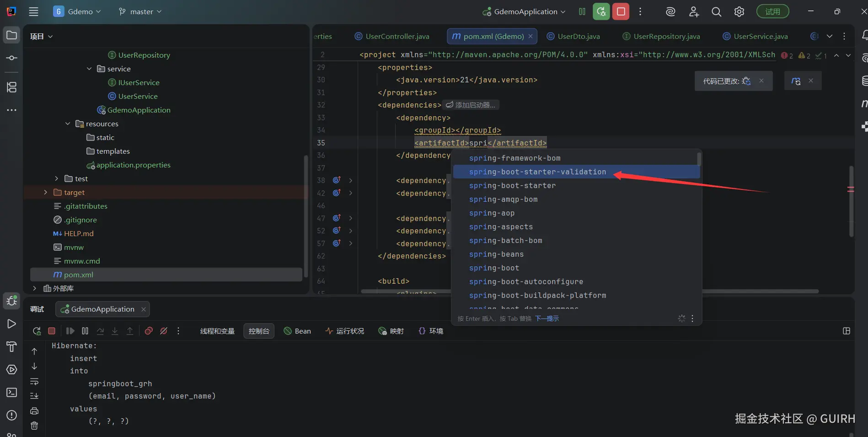Viewport: 868px width, 437px height.
Task: Open the Bean tab
Action: coord(297,331)
